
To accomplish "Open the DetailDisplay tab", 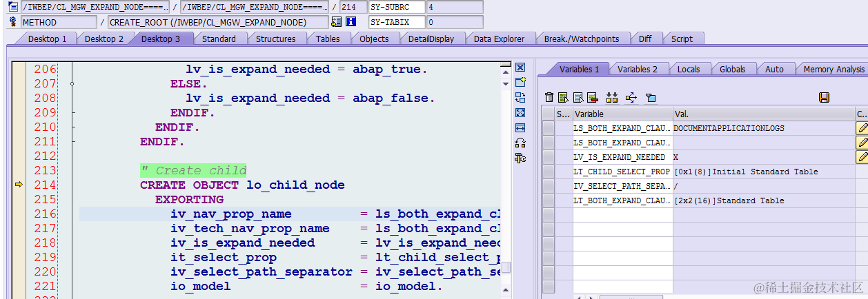I will tap(431, 39).
